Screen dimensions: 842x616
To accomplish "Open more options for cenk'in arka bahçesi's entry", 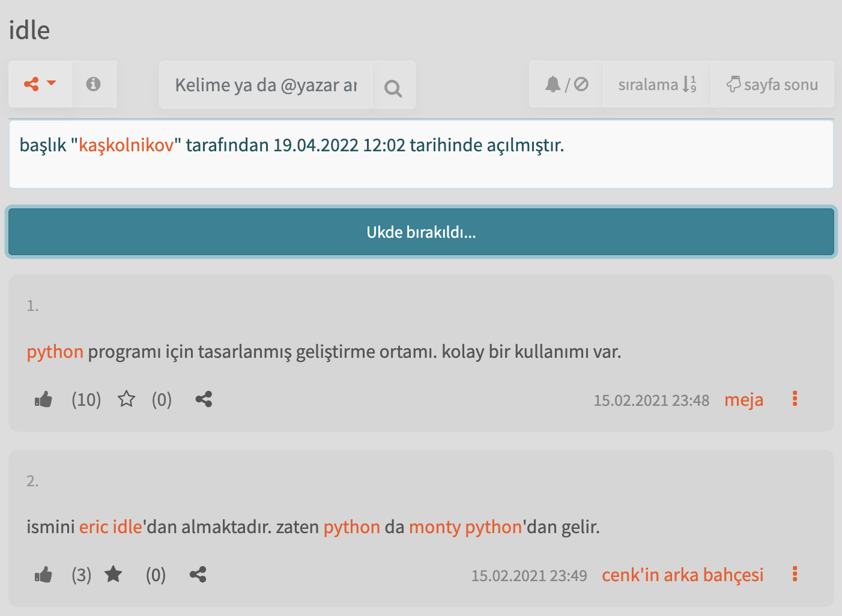I will click(795, 574).
